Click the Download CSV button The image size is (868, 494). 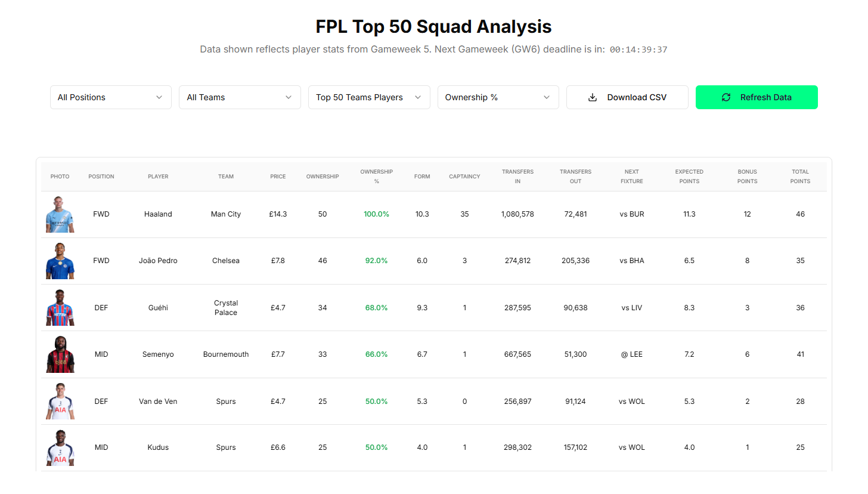[627, 97]
